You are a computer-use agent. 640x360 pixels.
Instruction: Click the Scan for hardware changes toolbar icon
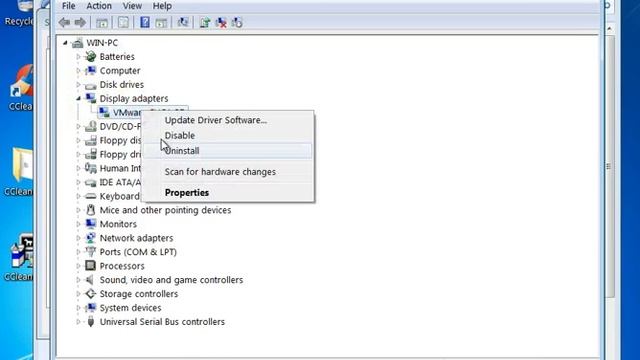[x=182, y=22]
